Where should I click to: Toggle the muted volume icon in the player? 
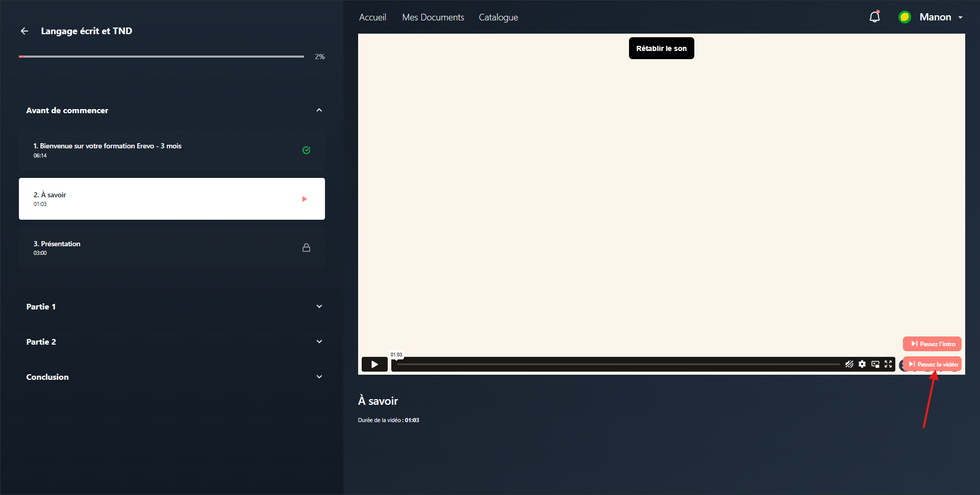click(849, 364)
